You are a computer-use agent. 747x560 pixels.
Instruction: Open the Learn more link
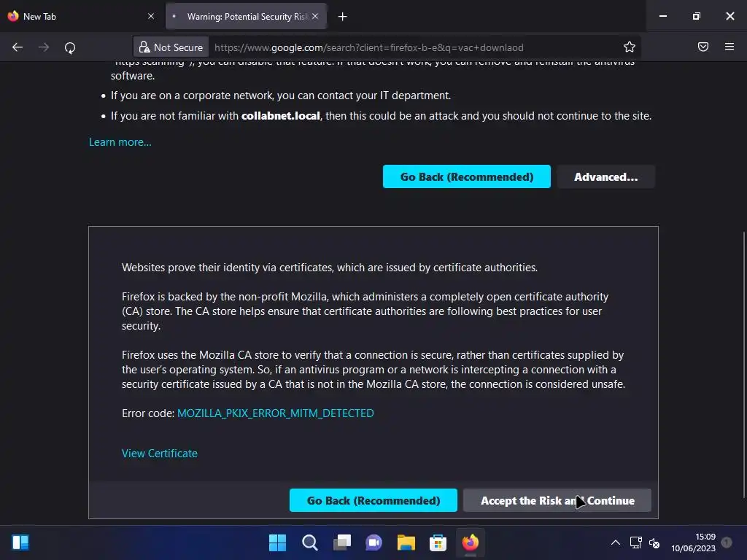(x=120, y=142)
